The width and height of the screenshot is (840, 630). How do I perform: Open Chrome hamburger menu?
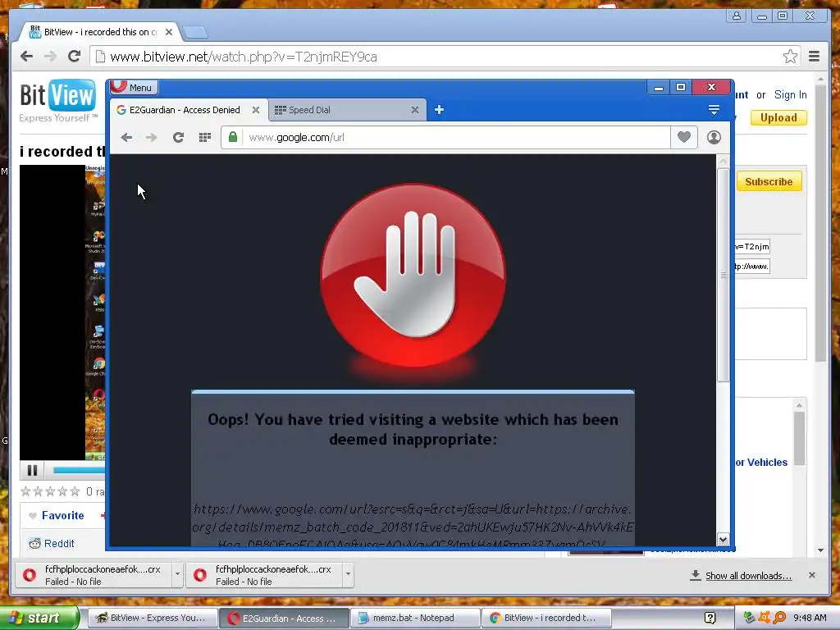814,57
